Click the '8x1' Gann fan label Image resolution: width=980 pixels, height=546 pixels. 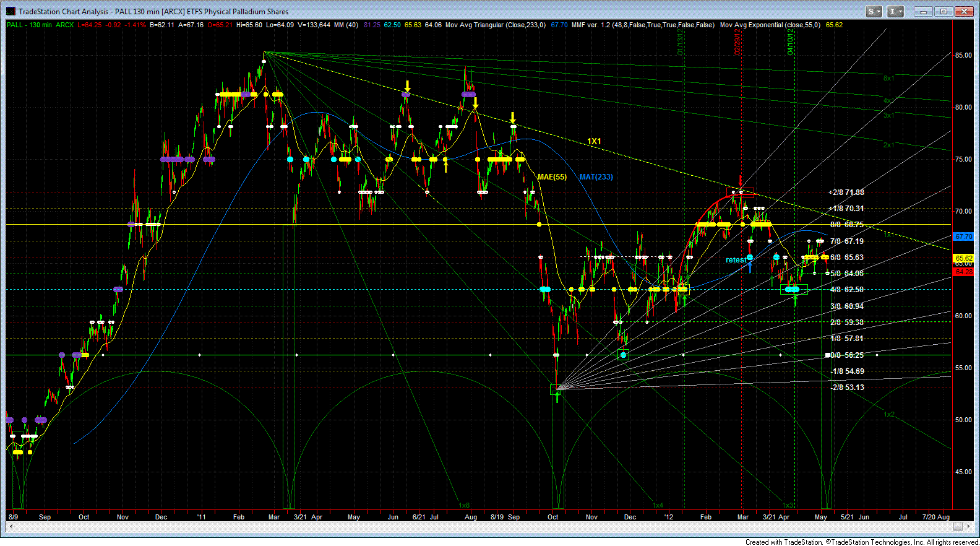click(x=888, y=78)
